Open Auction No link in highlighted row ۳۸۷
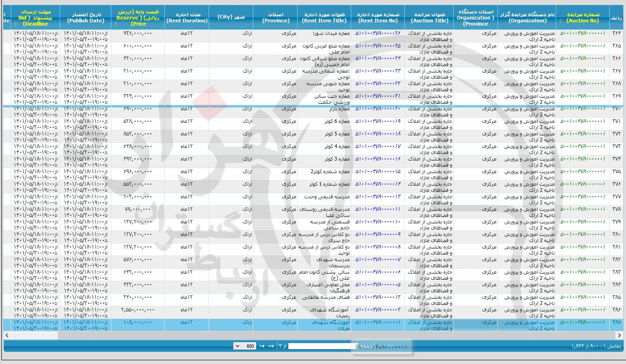Viewport: 626px width, 364px height. point(583,322)
